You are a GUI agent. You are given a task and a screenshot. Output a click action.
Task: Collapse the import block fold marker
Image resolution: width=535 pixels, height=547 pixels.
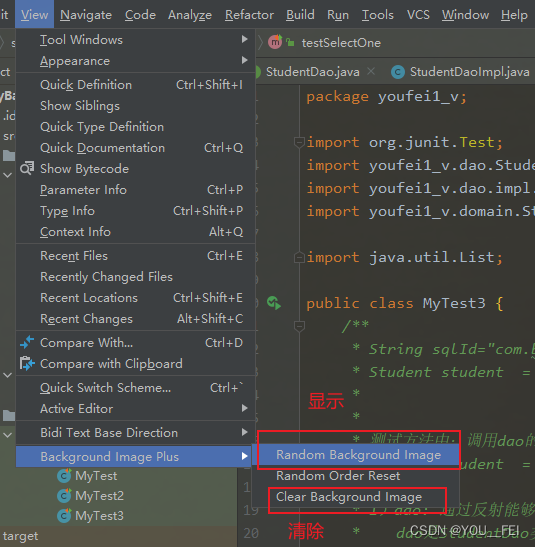299,142
